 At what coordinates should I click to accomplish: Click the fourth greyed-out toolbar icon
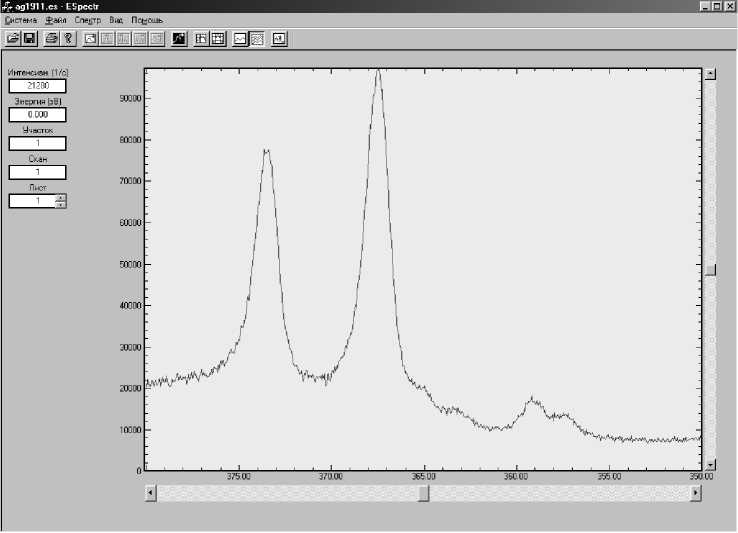coord(157,39)
